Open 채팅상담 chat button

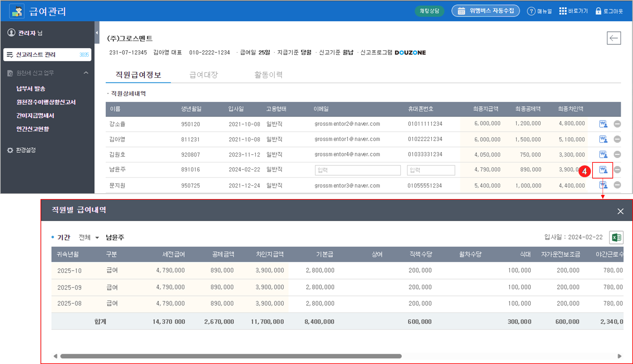coord(429,11)
